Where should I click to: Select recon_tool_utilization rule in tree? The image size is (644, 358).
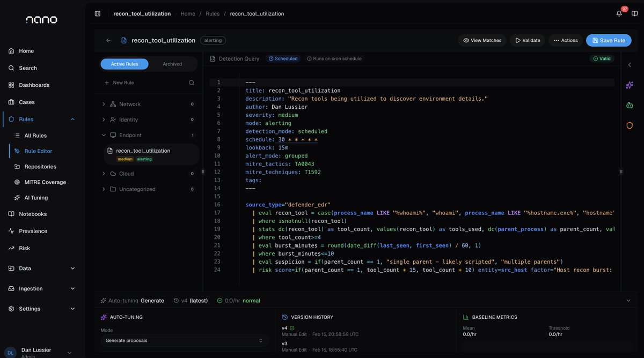click(x=151, y=154)
